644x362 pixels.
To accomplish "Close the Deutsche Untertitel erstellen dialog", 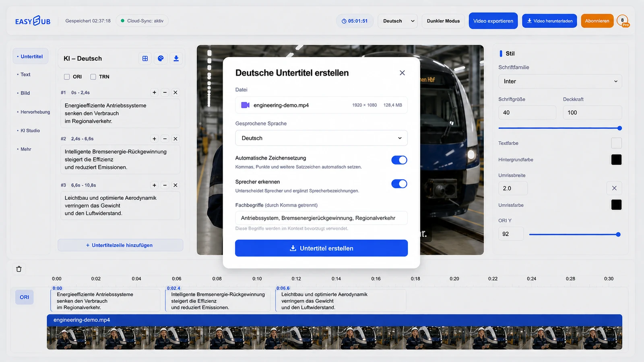I will click(402, 73).
